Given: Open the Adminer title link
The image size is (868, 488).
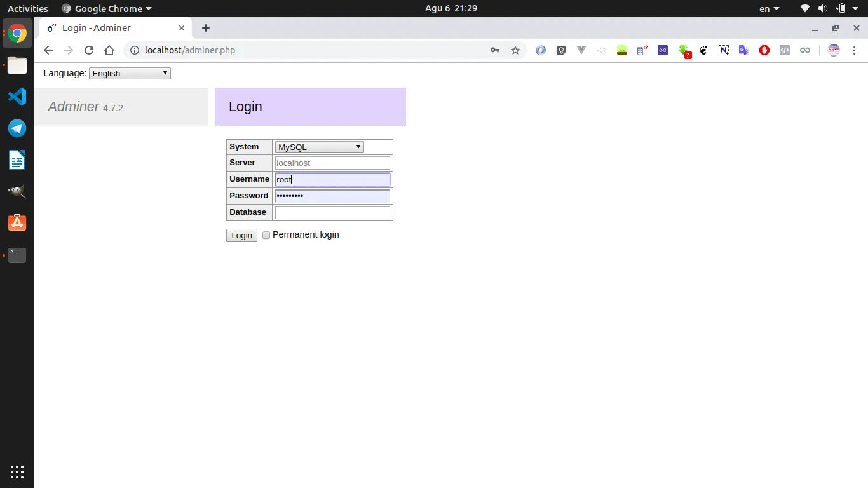Looking at the screenshot, I should pos(74,107).
